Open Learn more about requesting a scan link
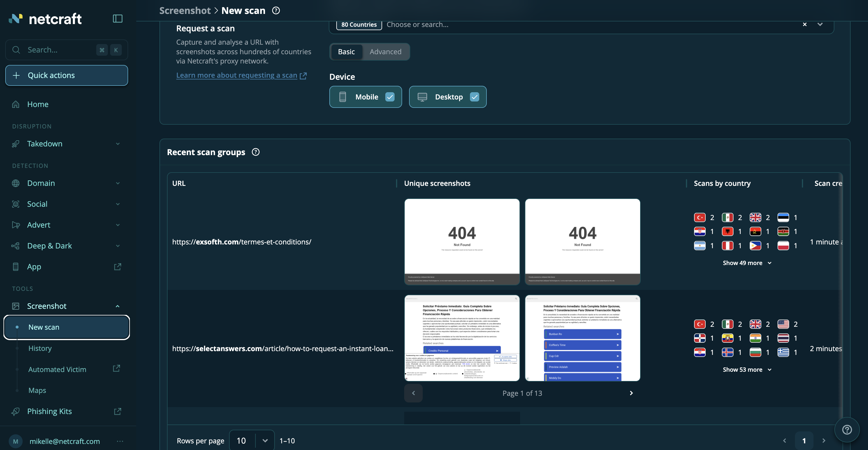This screenshot has width=868, height=450. pyautogui.click(x=241, y=75)
